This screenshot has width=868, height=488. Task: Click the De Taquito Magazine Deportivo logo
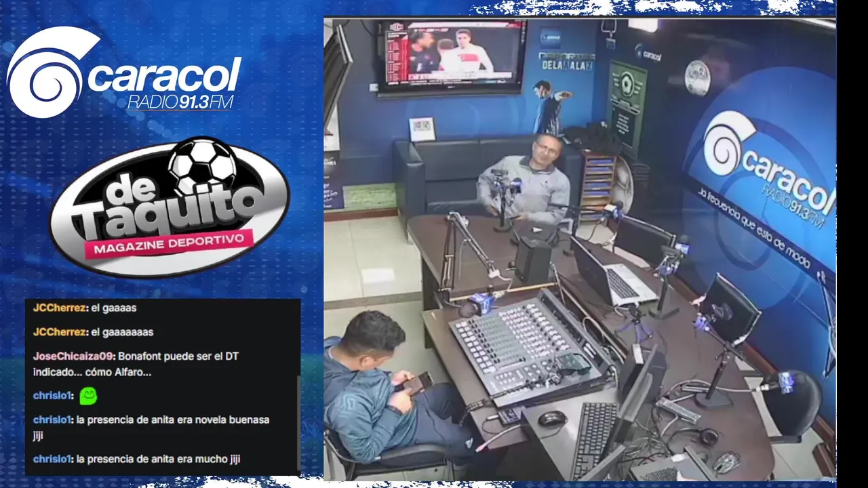pyautogui.click(x=169, y=207)
